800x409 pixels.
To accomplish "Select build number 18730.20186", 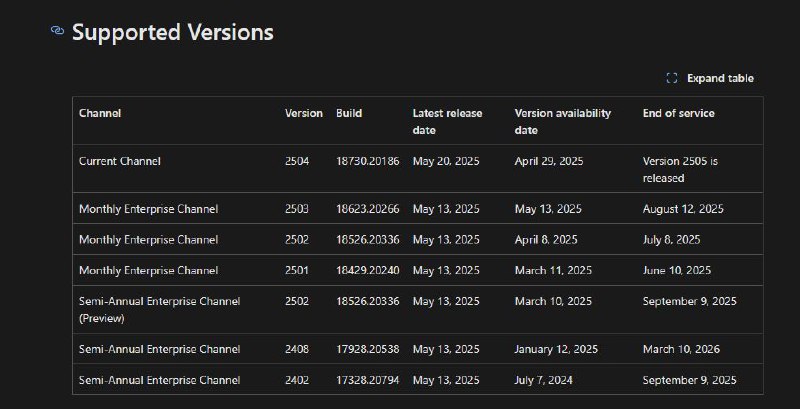I will 367,161.
